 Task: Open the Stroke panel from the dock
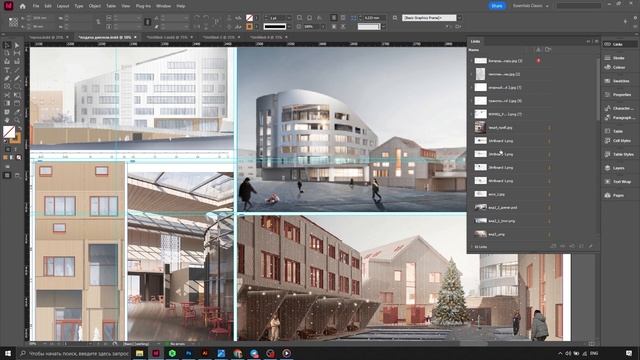(619, 58)
